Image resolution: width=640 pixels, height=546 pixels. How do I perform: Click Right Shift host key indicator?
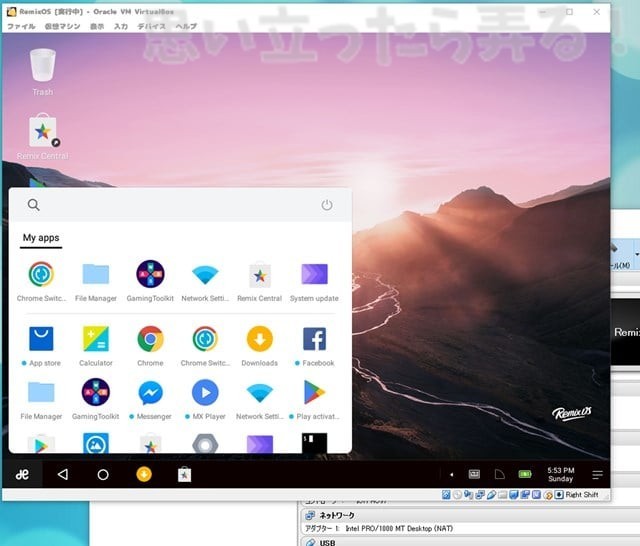tap(582, 495)
